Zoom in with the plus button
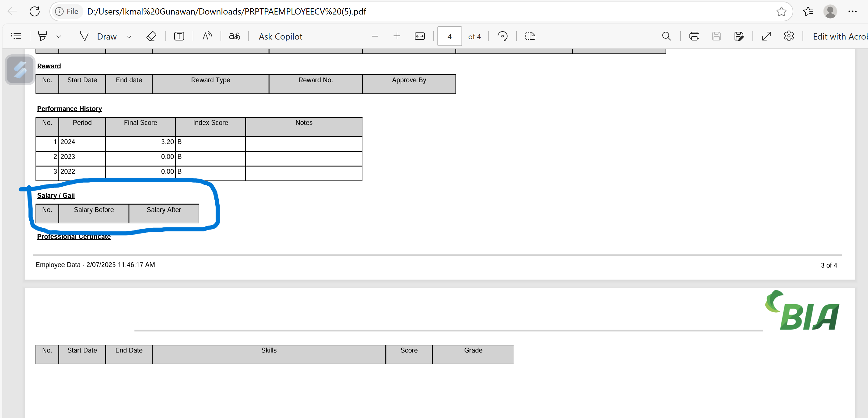This screenshot has width=868, height=418. [397, 36]
